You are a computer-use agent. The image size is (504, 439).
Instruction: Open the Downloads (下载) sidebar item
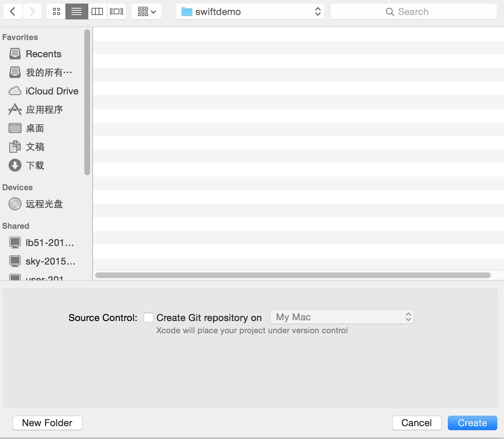point(35,165)
